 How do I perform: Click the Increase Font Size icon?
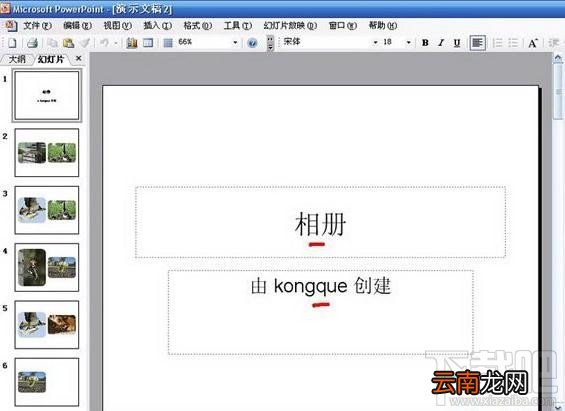coord(533,43)
